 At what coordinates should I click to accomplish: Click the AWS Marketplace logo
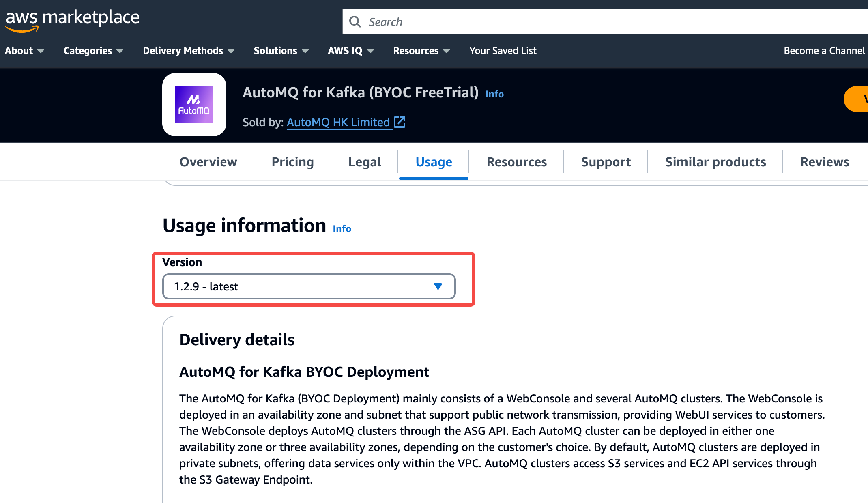[72, 20]
